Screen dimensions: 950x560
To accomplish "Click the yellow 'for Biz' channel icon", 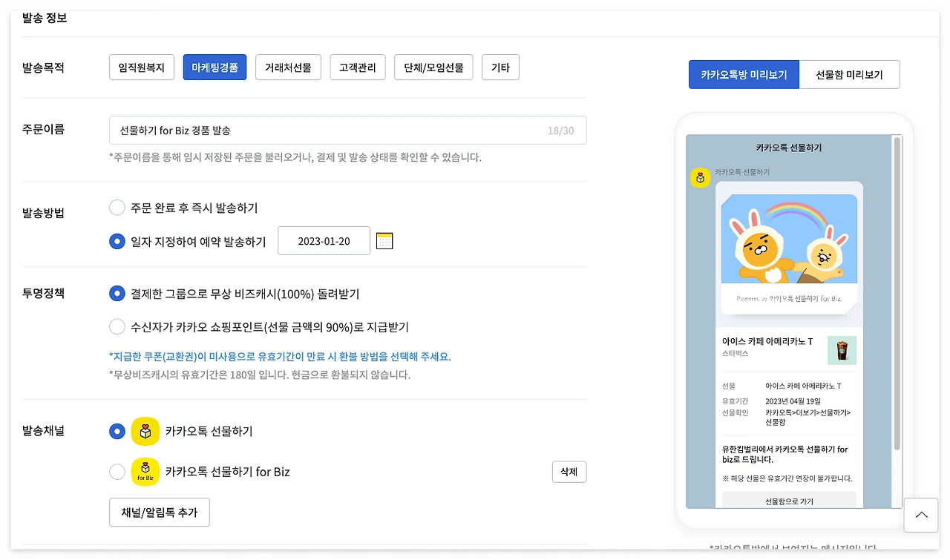I will click(x=145, y=472).
